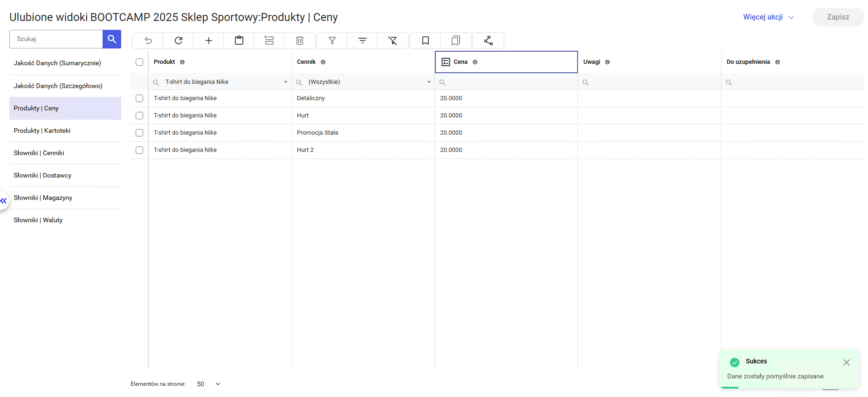Image resolution: width=868 pixels, height=397 pixels.
Task: Check the Detaliczny row checkbox
Action: coord(139,98)
